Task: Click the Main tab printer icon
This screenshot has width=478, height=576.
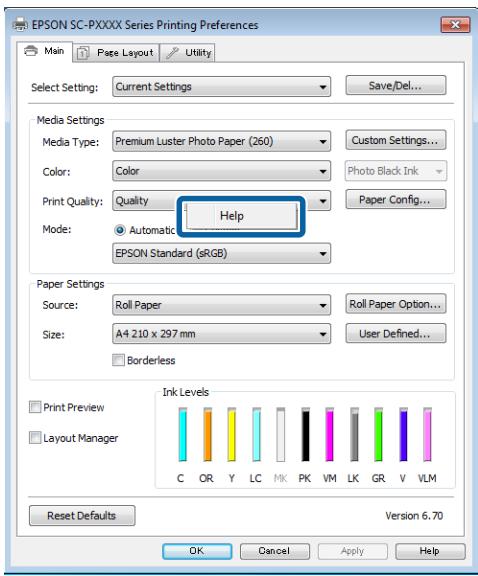Action: tap(31, 51)
